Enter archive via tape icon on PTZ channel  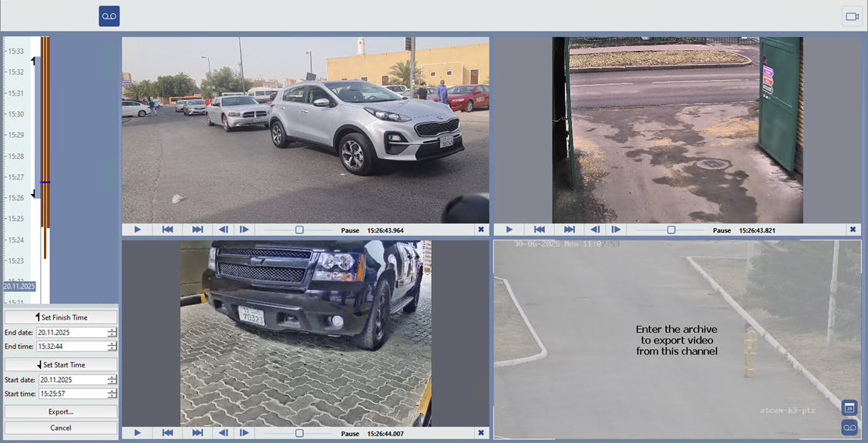(849, 427)
